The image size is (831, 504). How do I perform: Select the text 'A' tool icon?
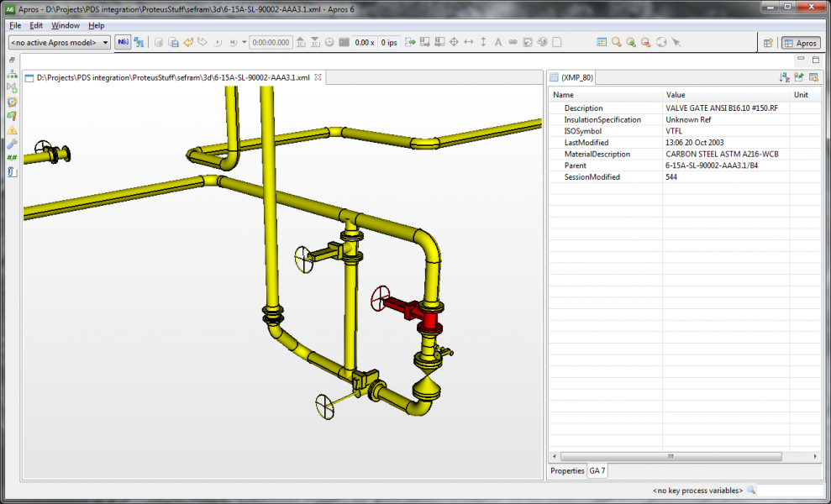(498, 42)
